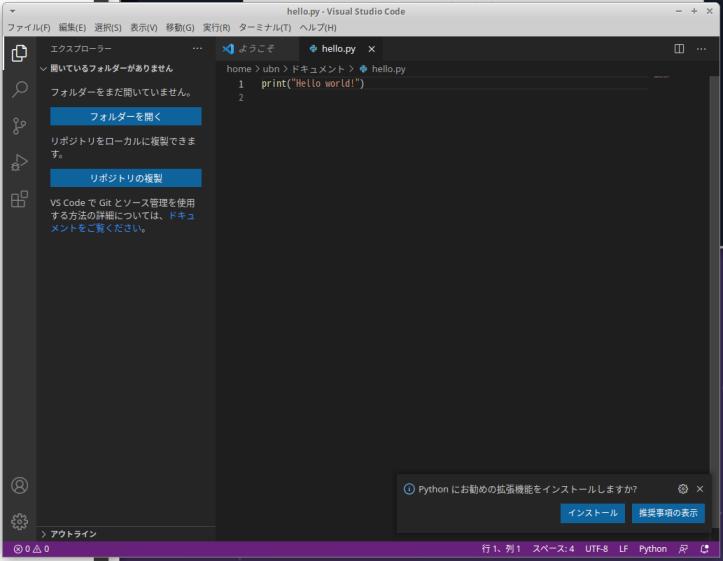The image size is (723, 561).
Task: Change indentation via スペース: 4 status
Action: click(553, 549)
